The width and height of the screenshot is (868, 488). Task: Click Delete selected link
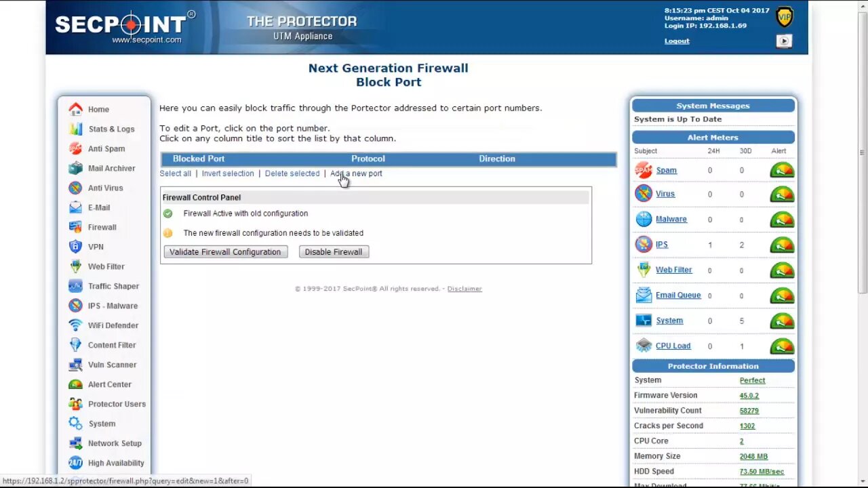click(292, 174)
